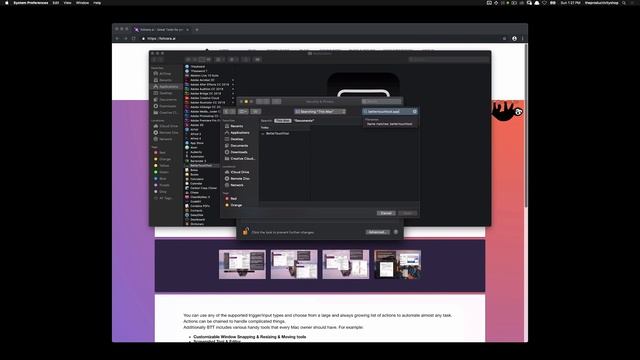The image size is (640, 360).
Task: Select the Green tag in the Finder sidebar
Action: (x=163, y=172)
